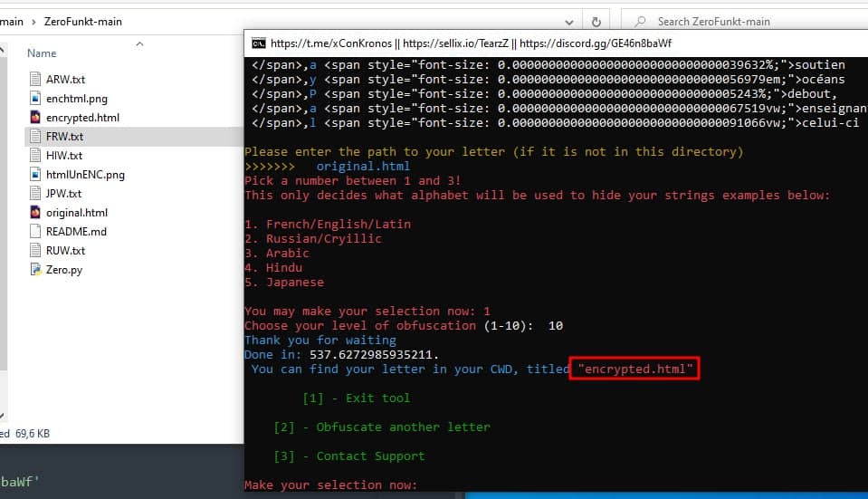Screen dimensions: 868x499
Task: Click the encrypted.html browser file icon
Action: click(35, 117)
